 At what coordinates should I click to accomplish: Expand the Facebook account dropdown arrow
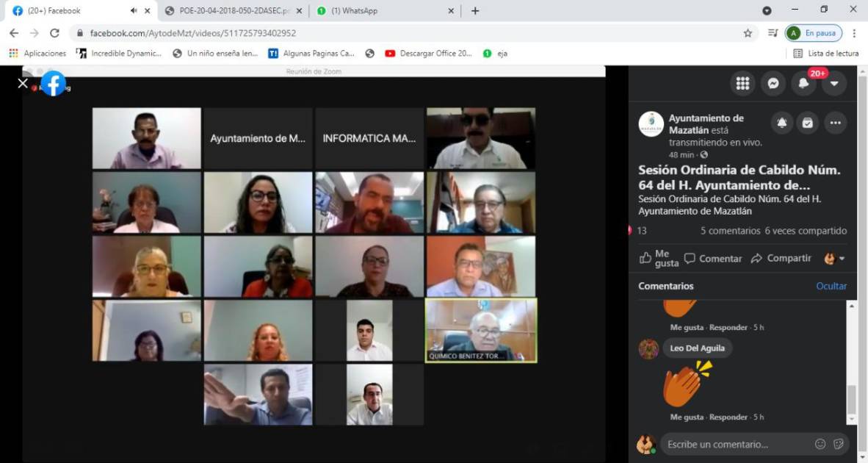[833, 84]
